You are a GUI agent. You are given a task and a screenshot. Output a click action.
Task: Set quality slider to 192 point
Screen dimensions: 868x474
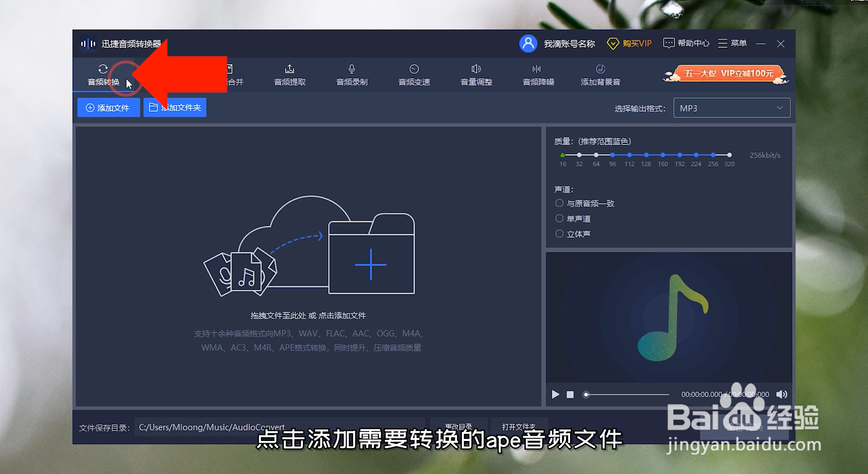pos(679,155)
